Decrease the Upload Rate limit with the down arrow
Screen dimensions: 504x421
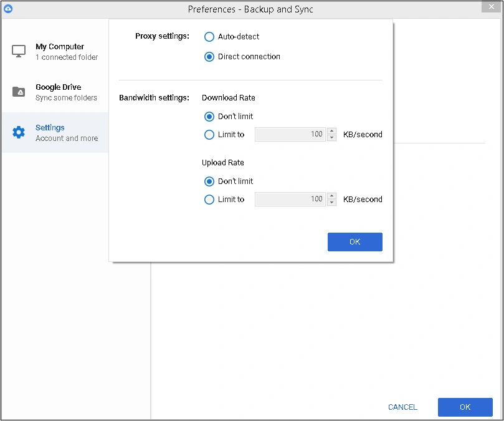[x=331, y=202]
